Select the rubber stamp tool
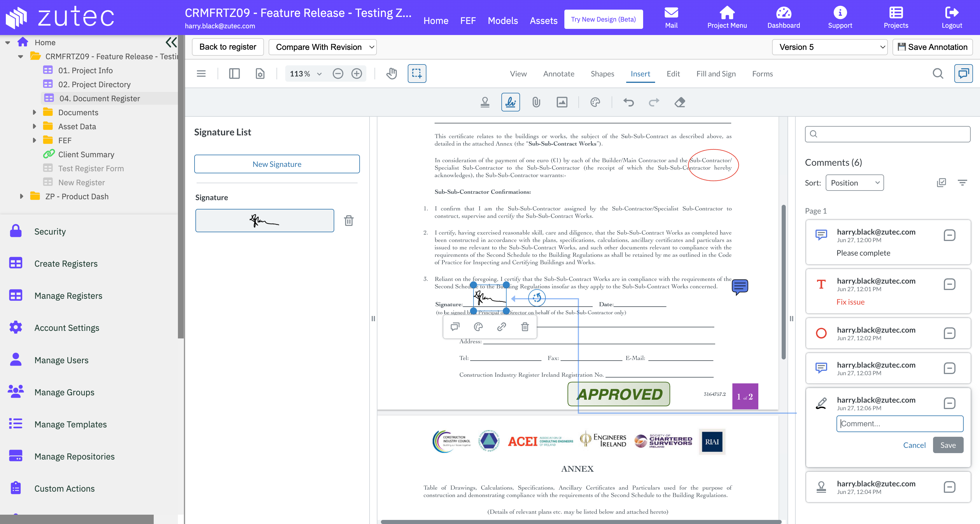This screenshot has width=980, height=524. pos(485,102)
